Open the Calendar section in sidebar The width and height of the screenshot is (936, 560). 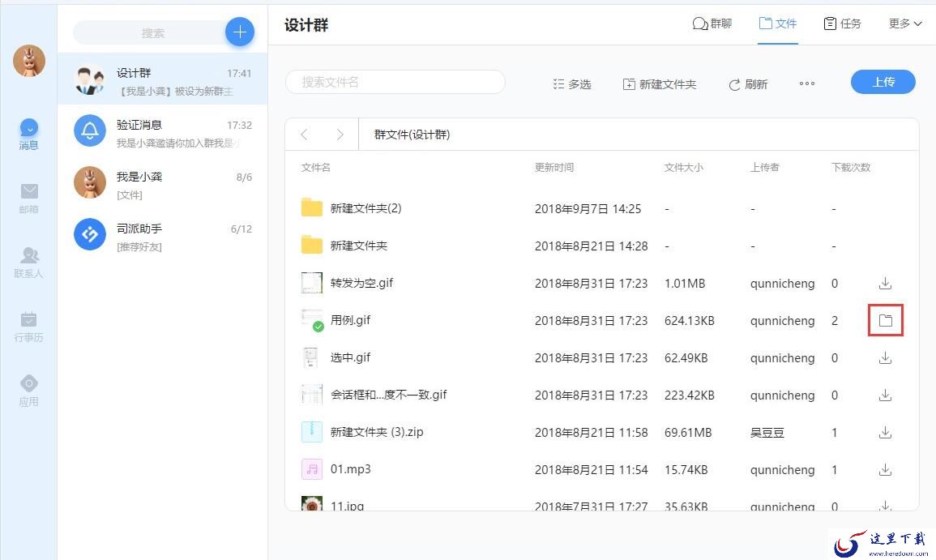(29, 326)
